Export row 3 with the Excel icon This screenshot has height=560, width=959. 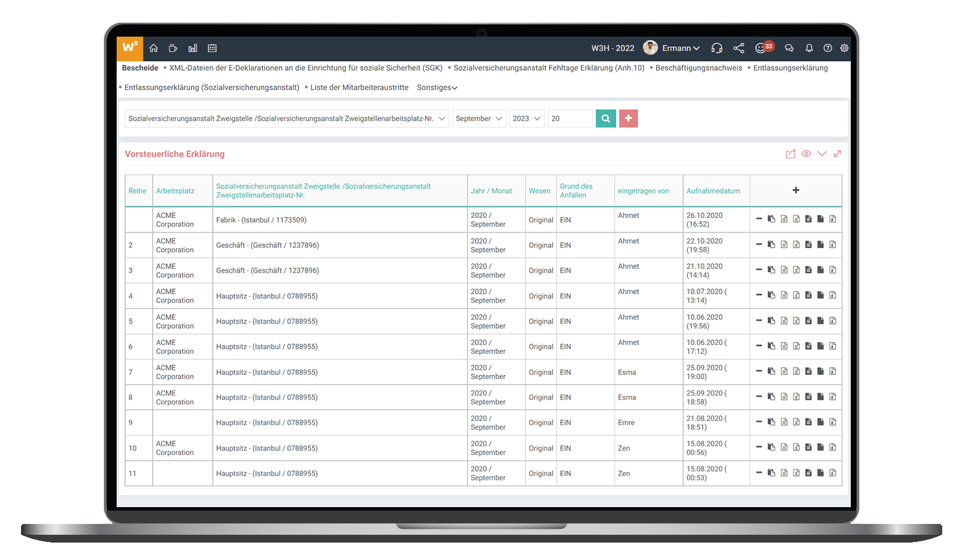pyautogui.click(x=796, y=270)
